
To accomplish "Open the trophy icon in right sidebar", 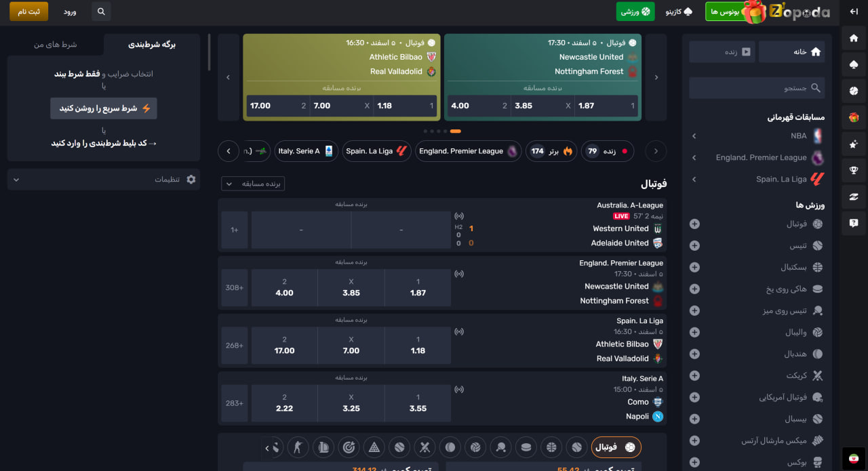I will click(x=854, y=170).
